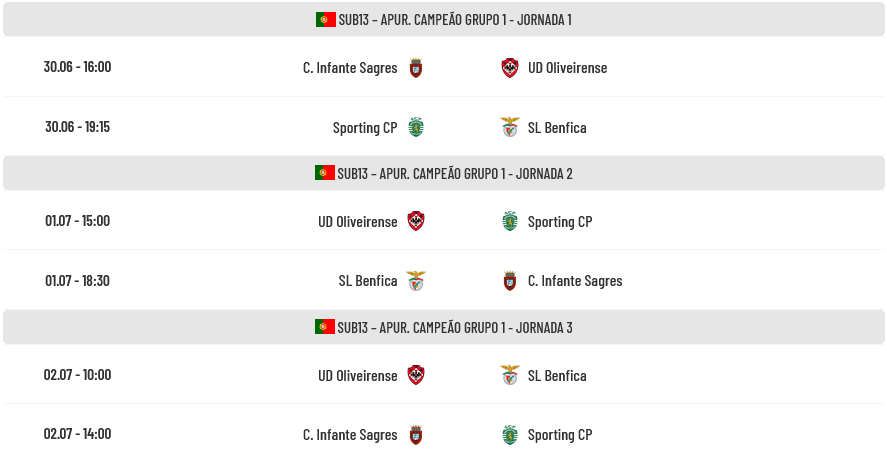Select the 02.07 - 14:00 match time

(77, 434)
